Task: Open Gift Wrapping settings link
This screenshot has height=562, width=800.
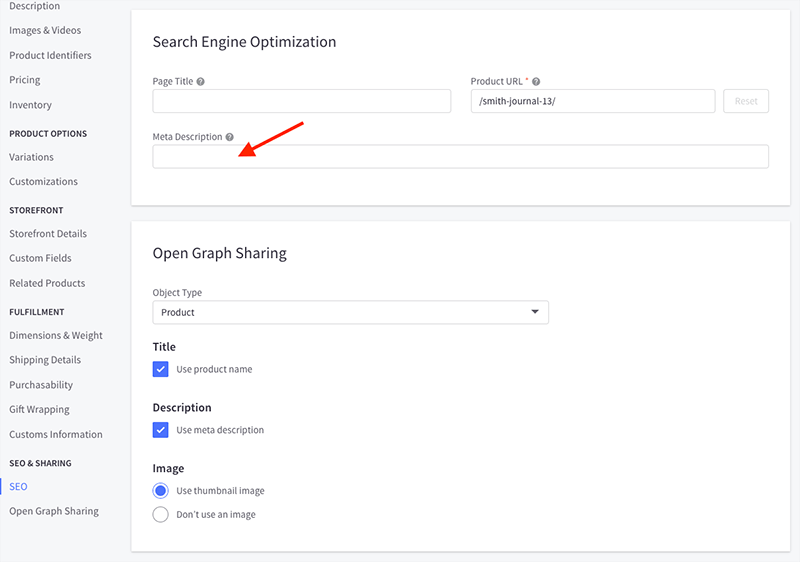Action: (39, 409)
